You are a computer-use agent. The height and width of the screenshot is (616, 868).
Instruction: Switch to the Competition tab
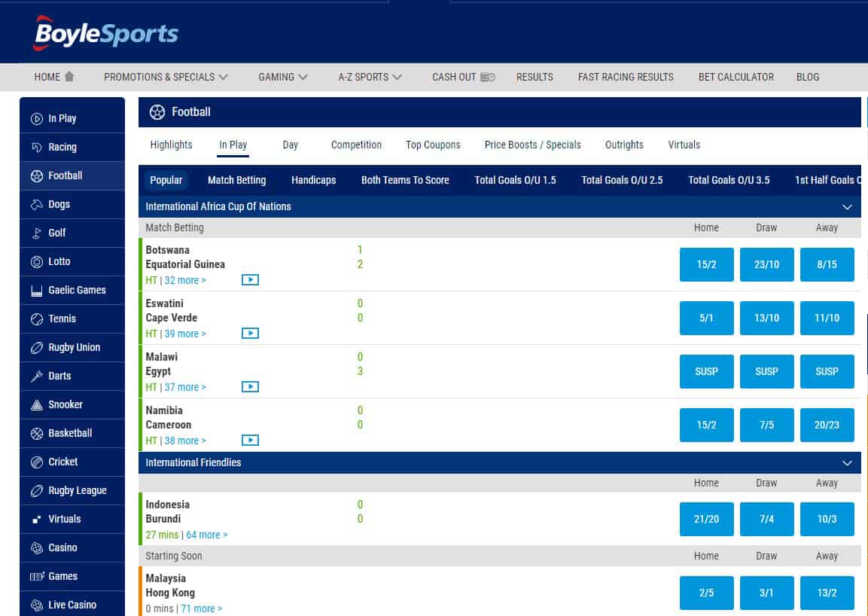[356, 145]
